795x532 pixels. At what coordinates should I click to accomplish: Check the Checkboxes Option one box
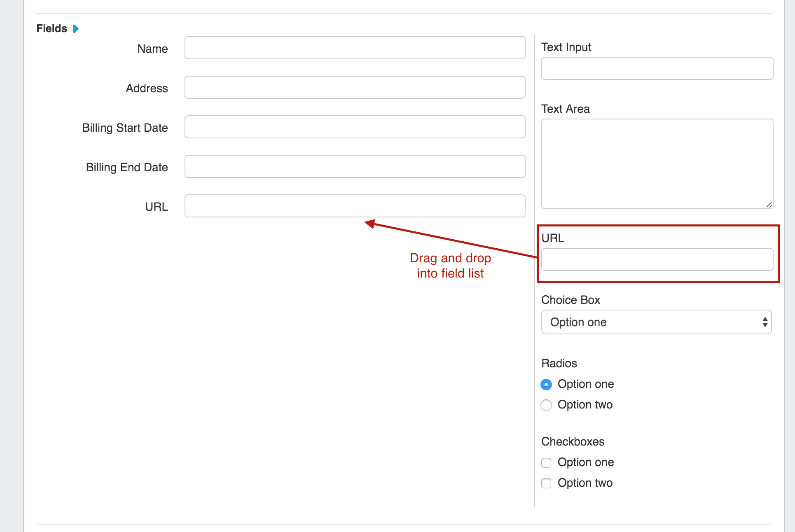coord(546,463)
